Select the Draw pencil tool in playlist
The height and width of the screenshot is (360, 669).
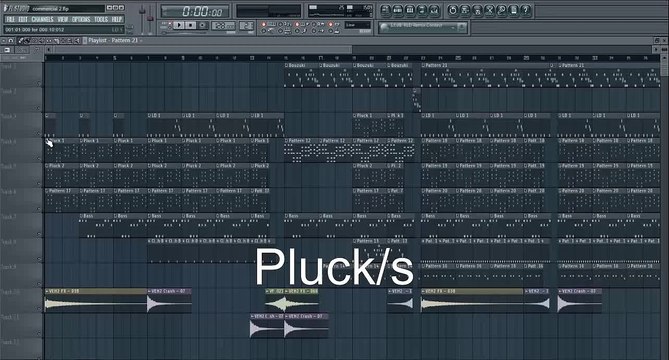[x=20, y=41]
